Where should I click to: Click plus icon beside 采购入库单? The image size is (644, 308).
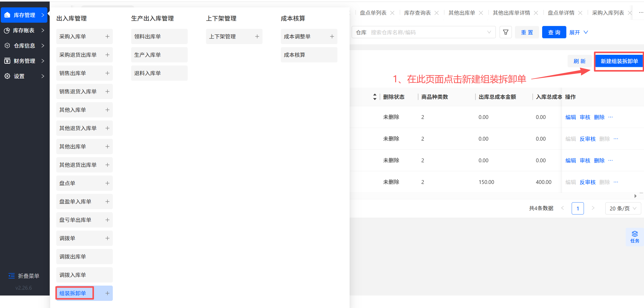coord(107,36)
